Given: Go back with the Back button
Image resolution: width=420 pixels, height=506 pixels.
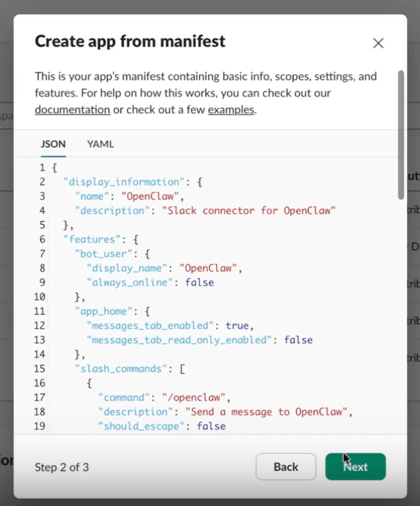Looking at the screenshot, I should click(286, 467).
